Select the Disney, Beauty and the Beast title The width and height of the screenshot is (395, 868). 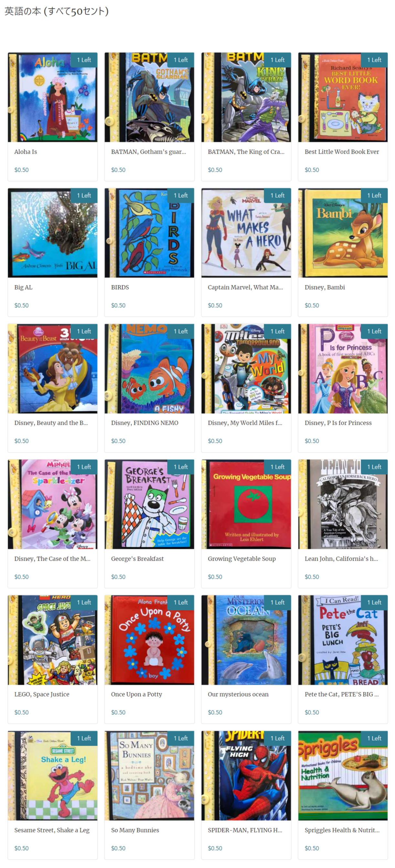tap(51, 423)
